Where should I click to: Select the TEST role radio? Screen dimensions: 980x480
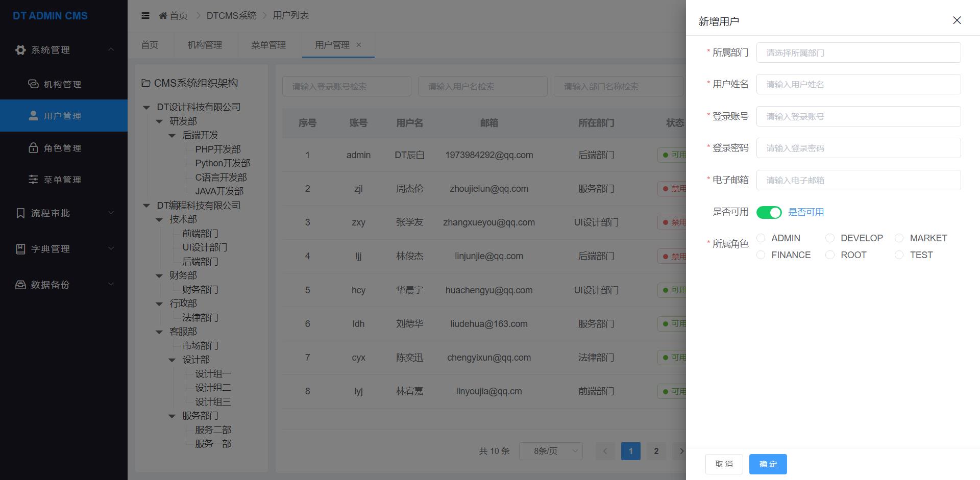[x=899, y=255]
